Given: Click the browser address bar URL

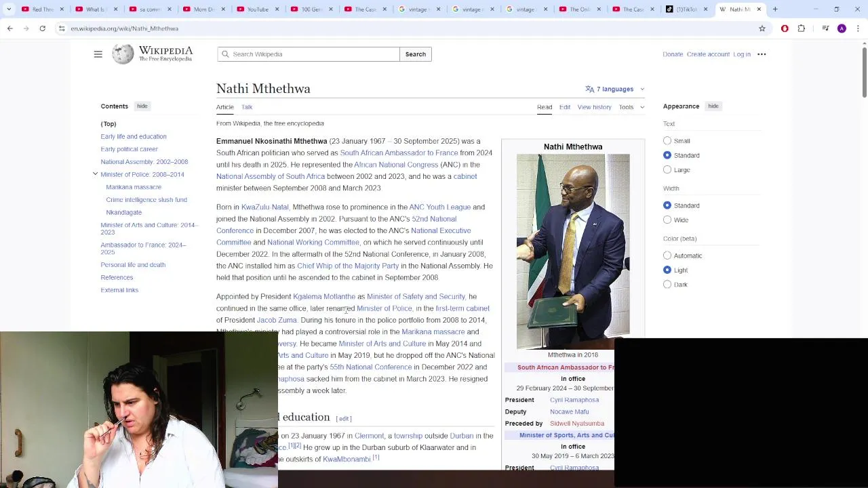Looking at the screenshot, I should coord(125,28).
